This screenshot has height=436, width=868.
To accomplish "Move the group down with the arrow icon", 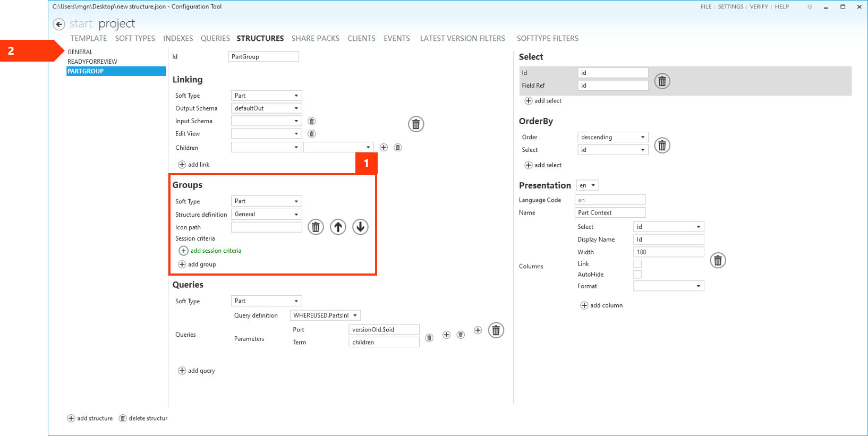I will tap(360, 227).
